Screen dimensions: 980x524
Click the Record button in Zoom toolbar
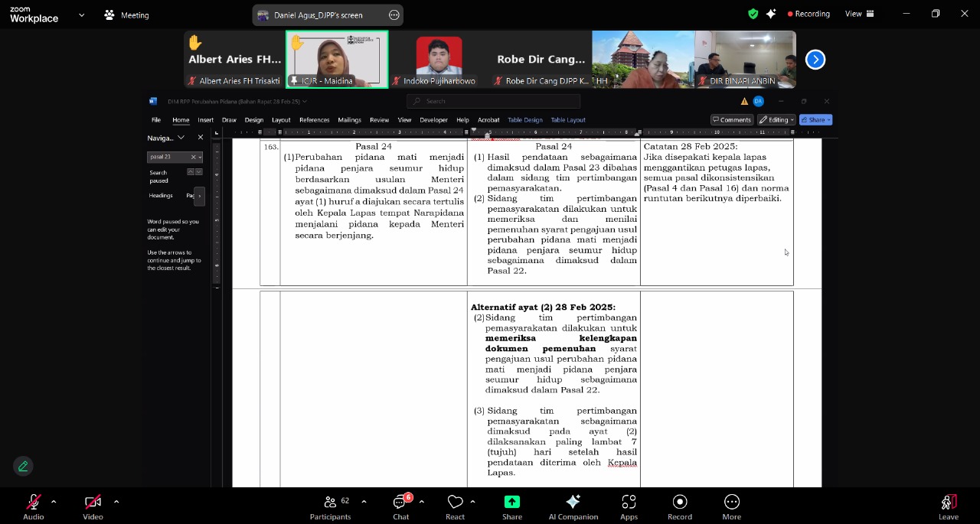tap(680, 506)
